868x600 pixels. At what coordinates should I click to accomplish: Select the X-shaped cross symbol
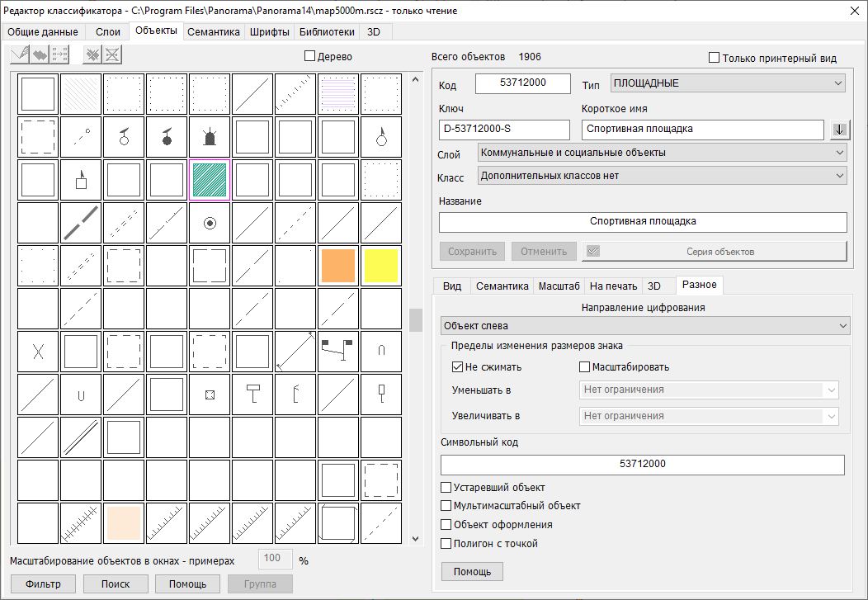pos(38,352)
